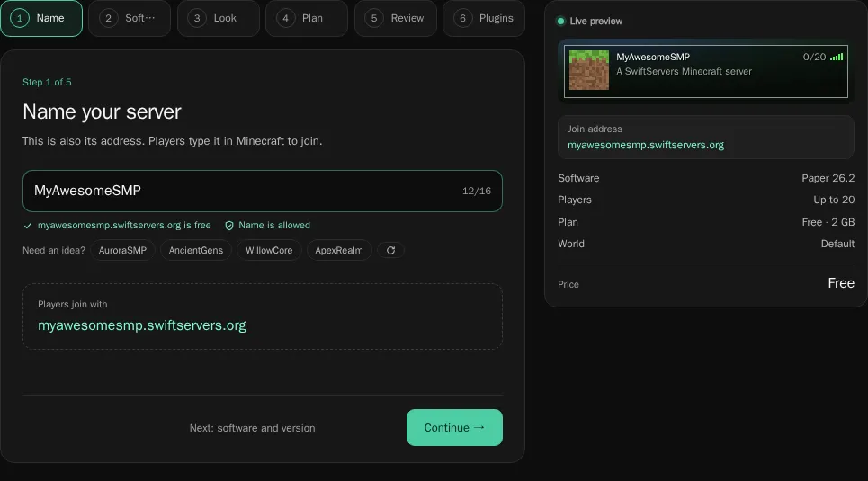Click the grass block server icon
The height and width of the screenshot is (481, 868).
click(x=589, y=70)
